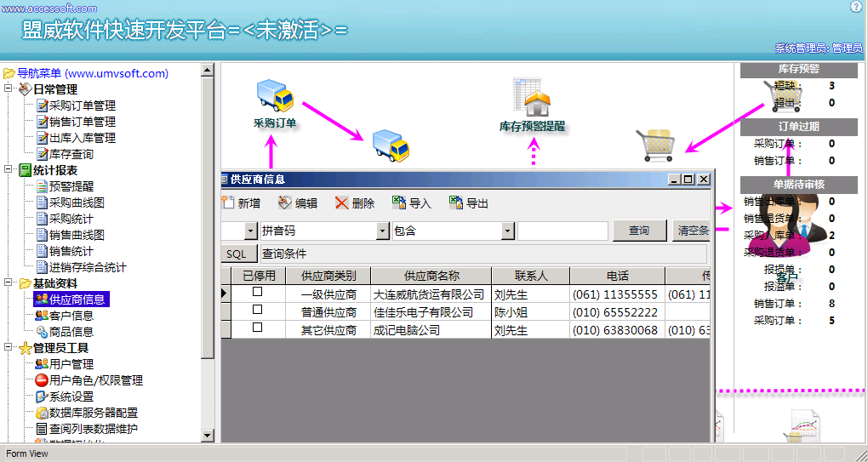Click the 导入 Excel icon

(x=398, y=202)
